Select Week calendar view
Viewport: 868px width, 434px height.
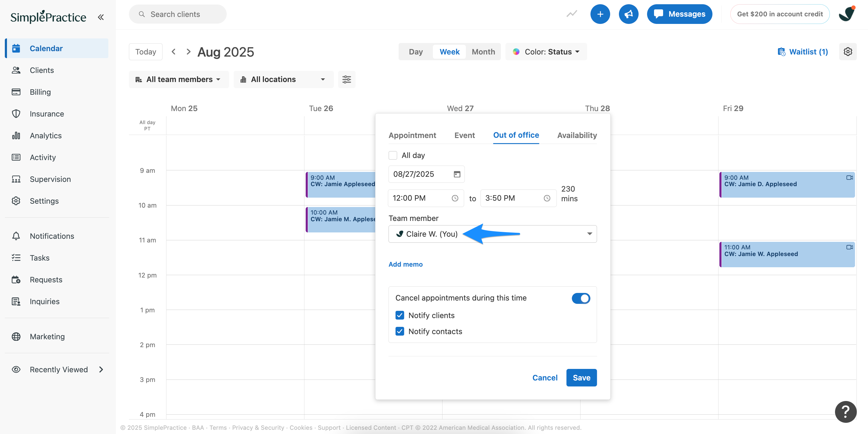[449, 51]
